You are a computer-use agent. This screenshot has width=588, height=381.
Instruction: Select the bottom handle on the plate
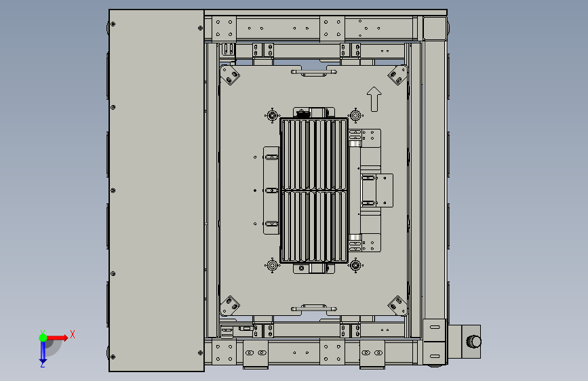click(314, 309)
